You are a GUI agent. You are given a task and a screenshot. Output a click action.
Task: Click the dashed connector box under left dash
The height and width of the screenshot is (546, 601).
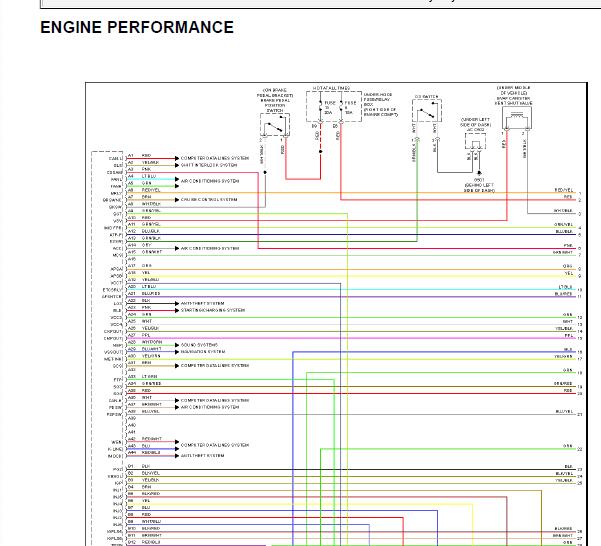[x=476, y=142]
